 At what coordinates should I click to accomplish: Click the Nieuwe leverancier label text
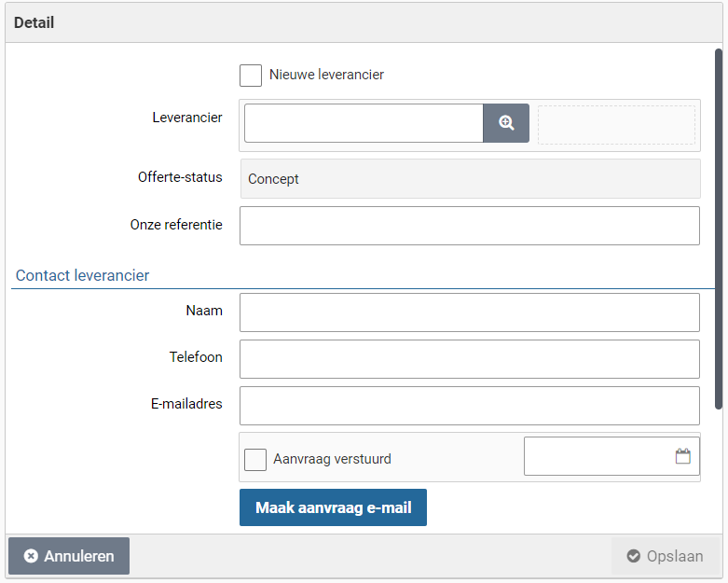coord(326,75)
